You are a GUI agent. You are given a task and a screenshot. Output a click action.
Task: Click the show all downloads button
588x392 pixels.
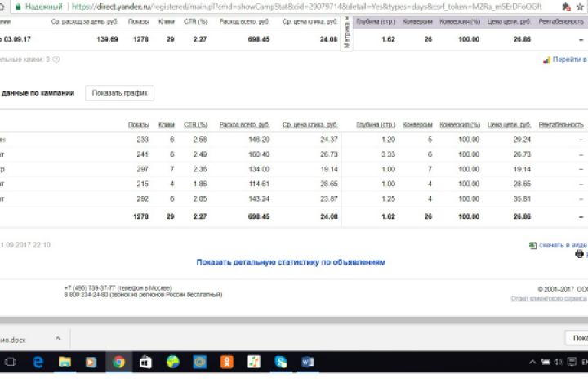coord(577,338)
